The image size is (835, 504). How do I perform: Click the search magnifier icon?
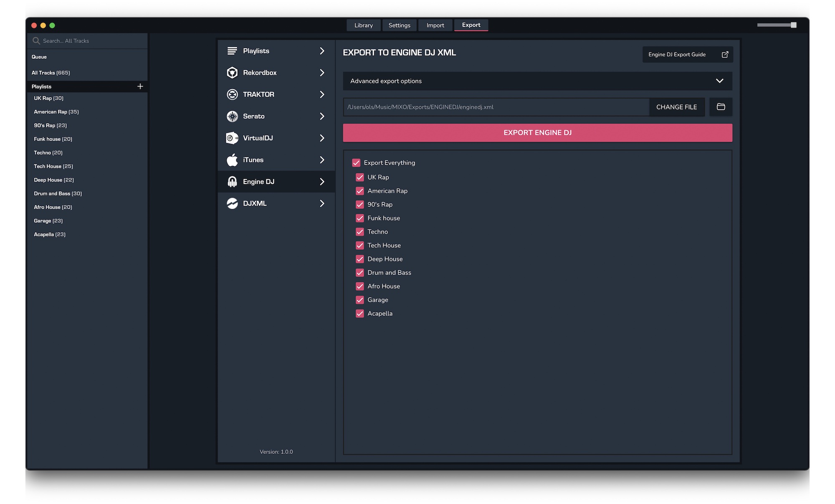(36, 41)
